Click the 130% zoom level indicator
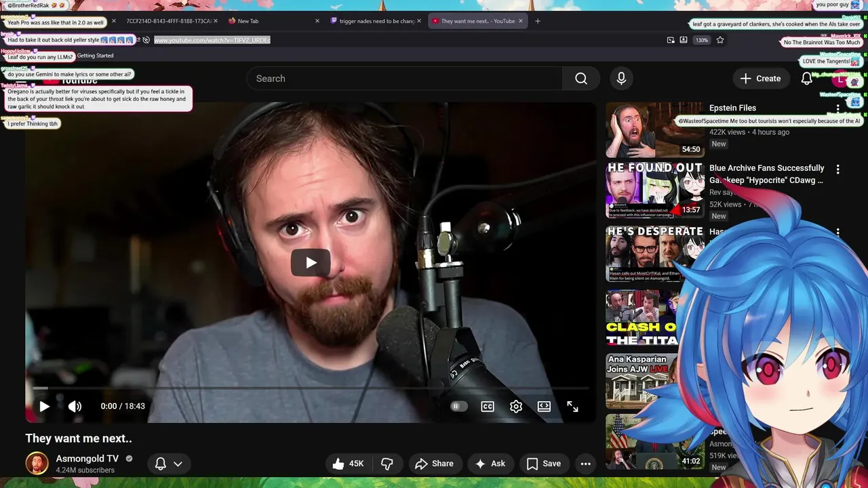Viewport: 868px width, 488px height. coord(702,40)
